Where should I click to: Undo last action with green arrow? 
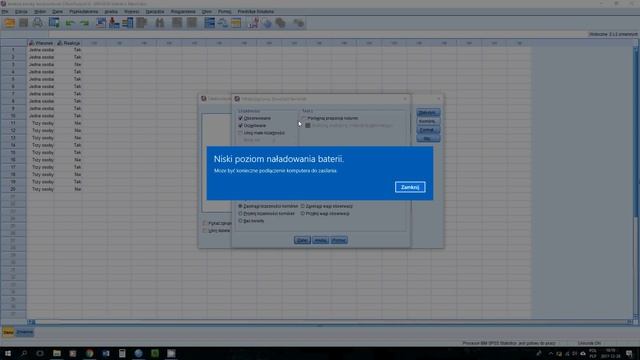70,23
